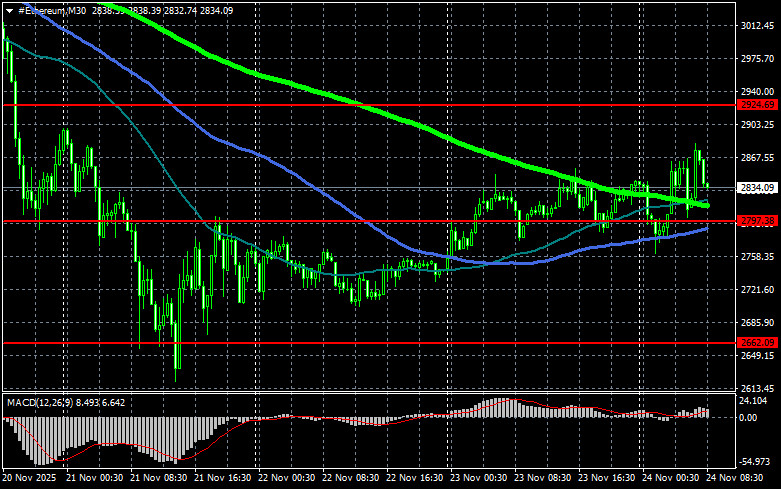This screenshot has height=489, width=781.
Task: Click the 24.104 MACD scale value
Action: (752, 401)
